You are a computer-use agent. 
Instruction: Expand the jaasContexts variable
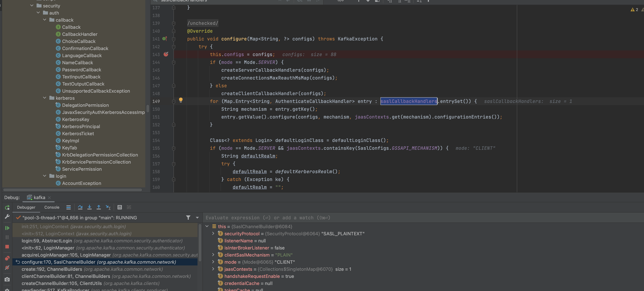pyautogui.click(x=213, y=269)
